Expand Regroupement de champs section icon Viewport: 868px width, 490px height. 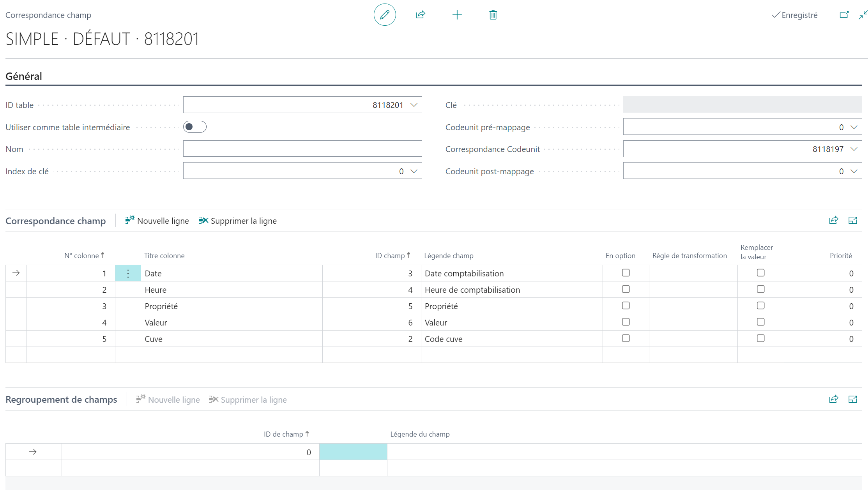pos(853,399)
